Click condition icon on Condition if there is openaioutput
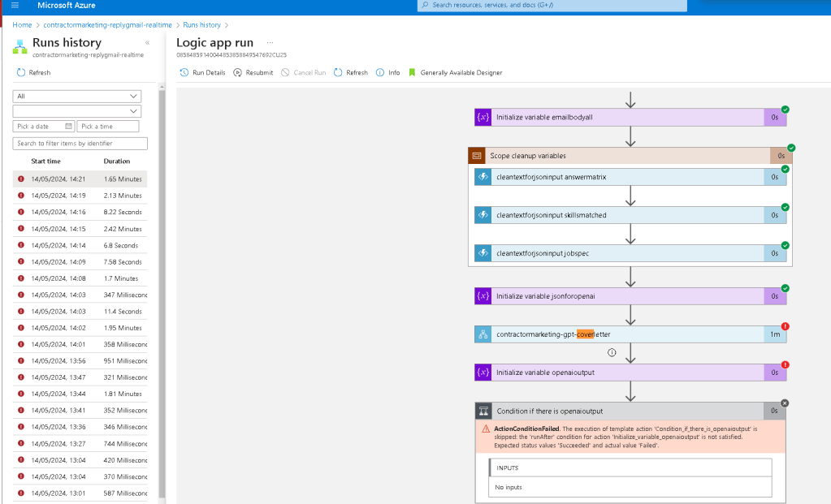Viewport: 831px width, 504px height. tap(483, 411)
